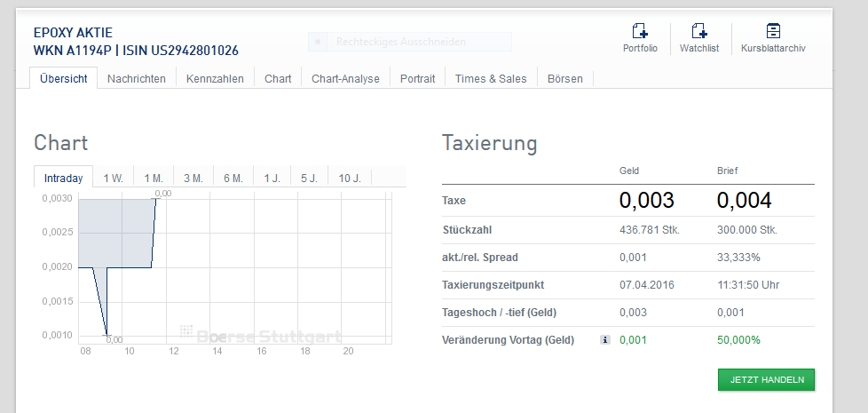
Task: Show the 1 M. chart range
Action: 154,179
